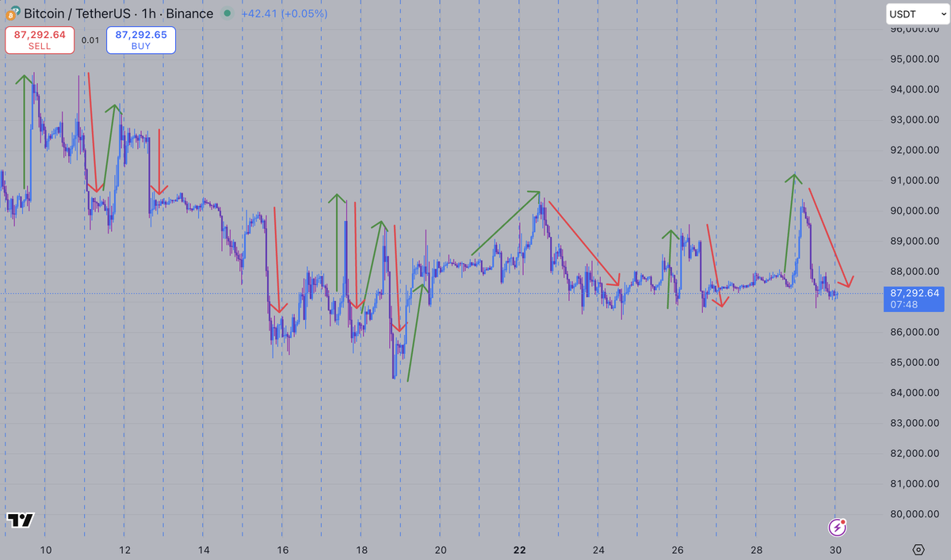The height and width of the screenshot is (560, 951).
Task: Click date label 28 on time axis
Action: pyautogui.click(x=757, y=550)
